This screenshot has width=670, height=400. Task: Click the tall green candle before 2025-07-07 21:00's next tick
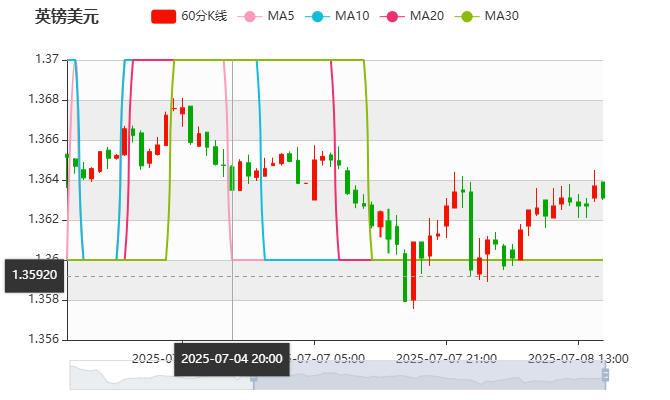tap(471, 230)
